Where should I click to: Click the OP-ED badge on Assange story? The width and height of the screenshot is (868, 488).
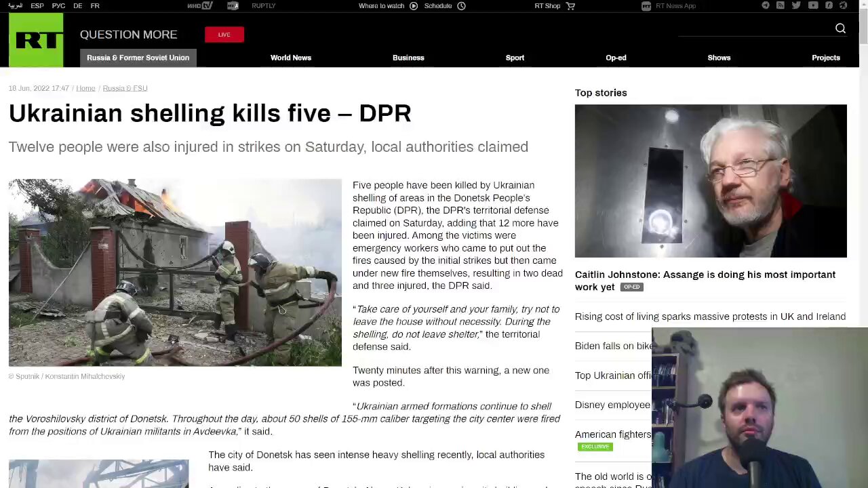[x=631, y=287]
